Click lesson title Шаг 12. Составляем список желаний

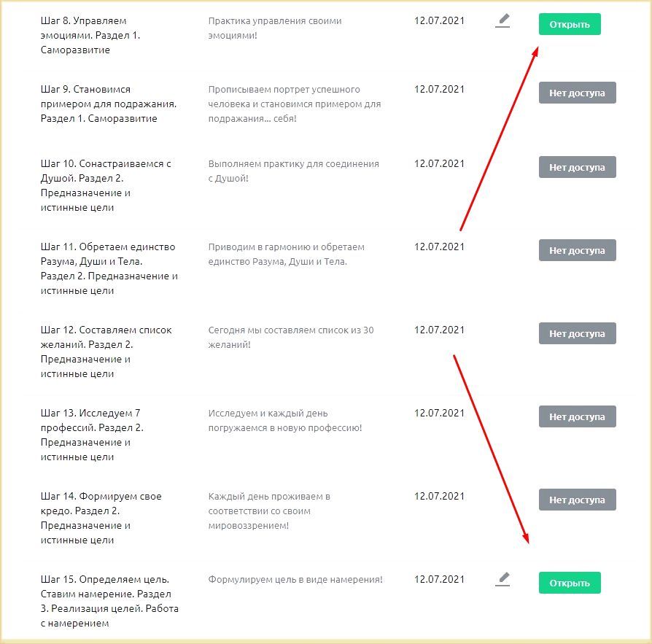coord(107,352)
